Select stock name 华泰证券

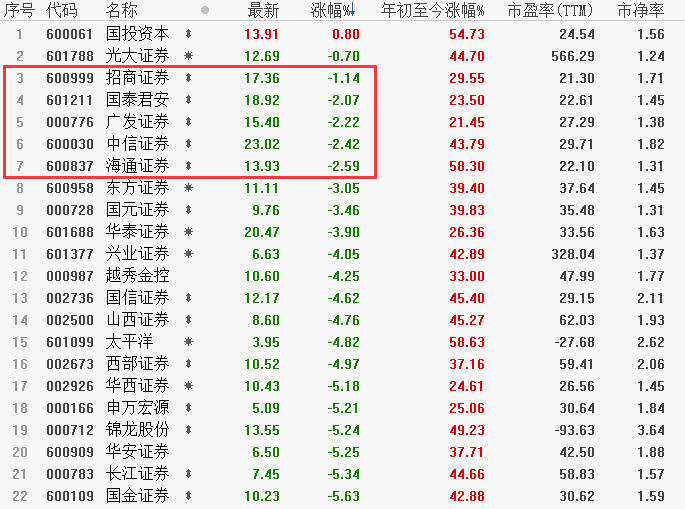pyautogui.click(x=137, y=232)
